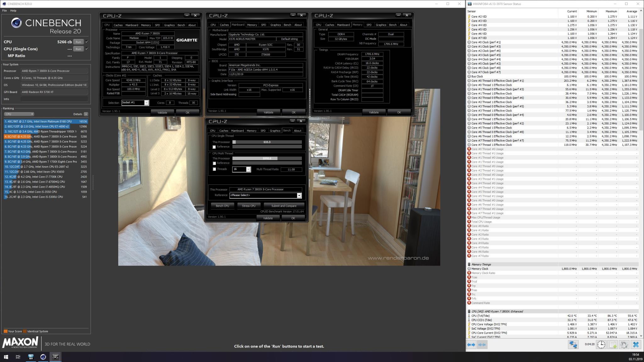644x362 pixels.
Task: Click OK in CPU-Z Mainboard window
Action: tap(293, 112)
